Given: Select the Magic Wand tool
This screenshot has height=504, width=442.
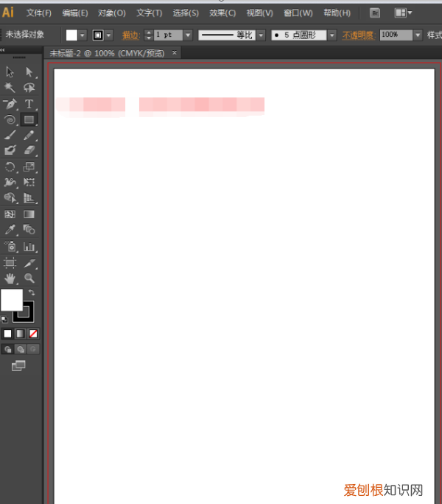Looking at the screenshot, I should 10,88.
